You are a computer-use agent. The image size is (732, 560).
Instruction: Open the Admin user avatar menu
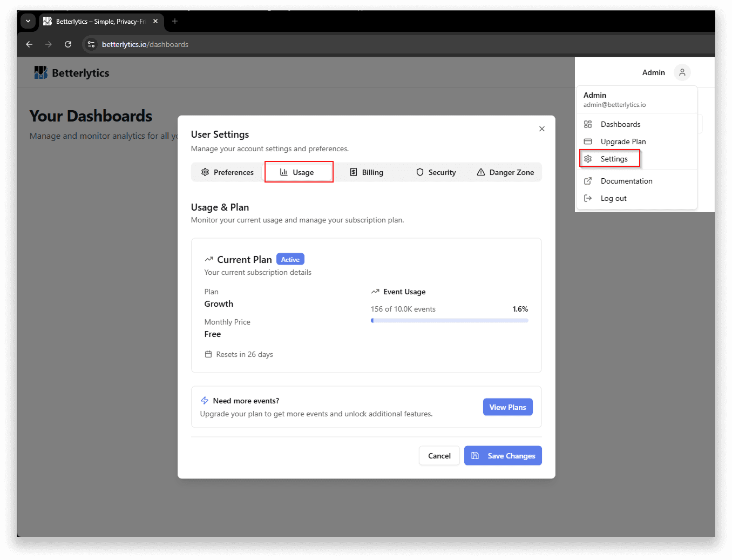tap(682, 72)
